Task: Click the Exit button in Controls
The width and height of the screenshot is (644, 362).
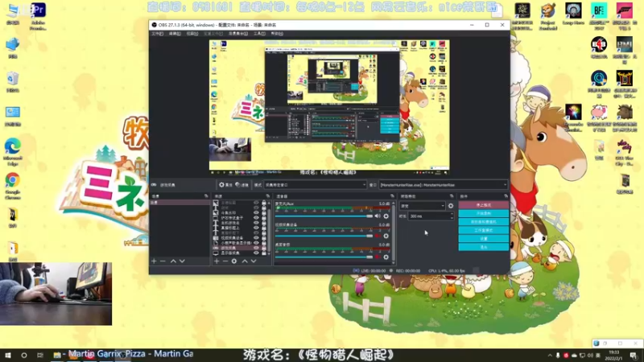Action: pyautogui.click(x=484, y=247)
